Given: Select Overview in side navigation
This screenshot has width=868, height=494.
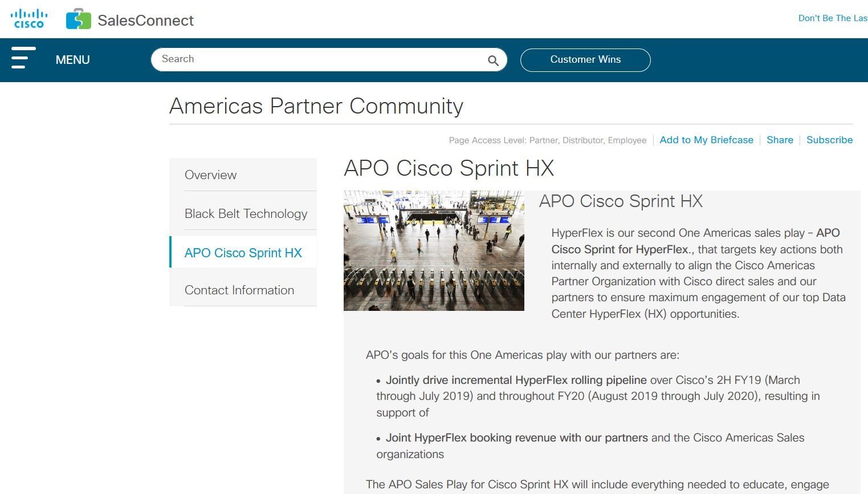Looking at the screenshot, I should [243, 175].
